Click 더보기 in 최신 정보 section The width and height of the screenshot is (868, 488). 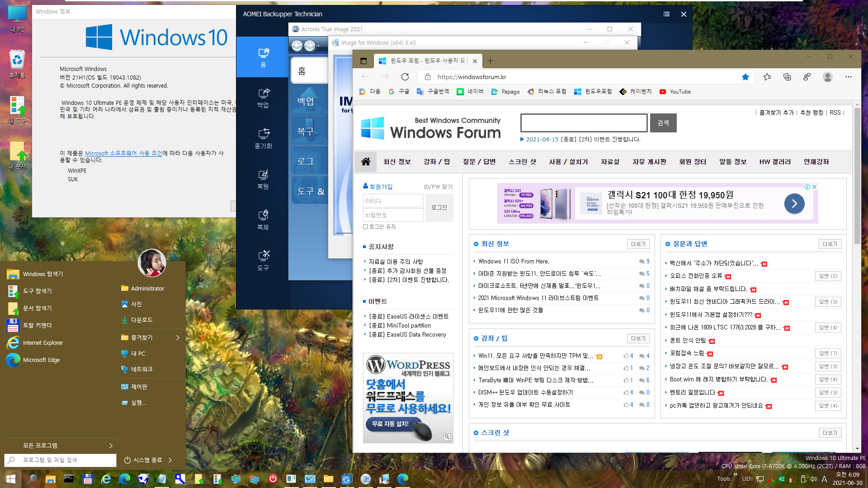click(638, 244)
